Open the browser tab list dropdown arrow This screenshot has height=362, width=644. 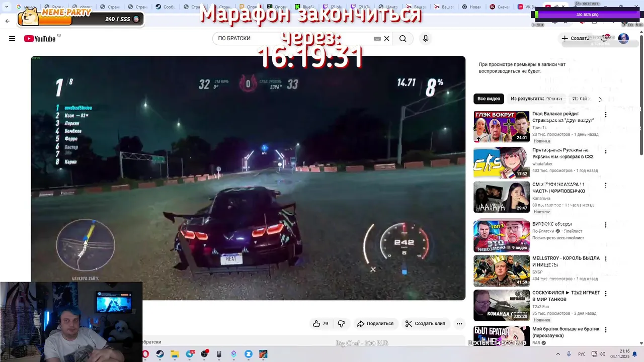pyautogui.click(x=6, y=7)
